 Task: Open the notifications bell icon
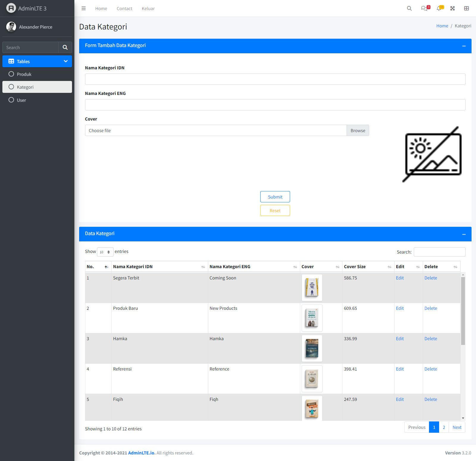[439, 8]
